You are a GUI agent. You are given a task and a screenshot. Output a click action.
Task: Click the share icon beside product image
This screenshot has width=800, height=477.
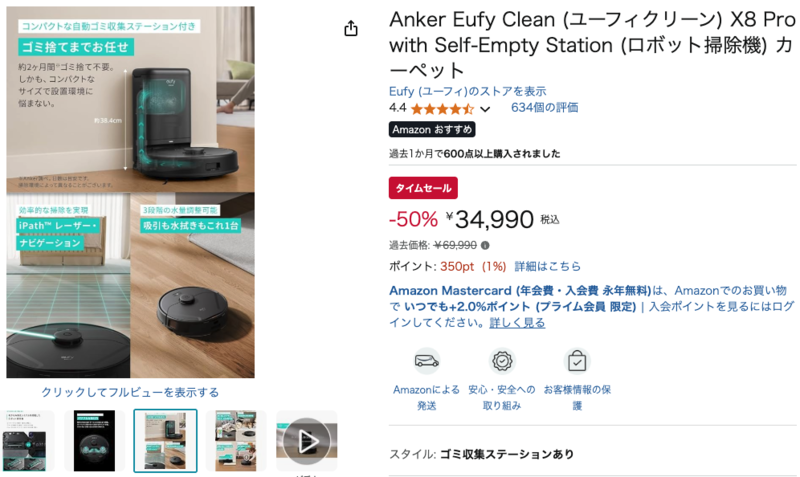tap(351, 29)
